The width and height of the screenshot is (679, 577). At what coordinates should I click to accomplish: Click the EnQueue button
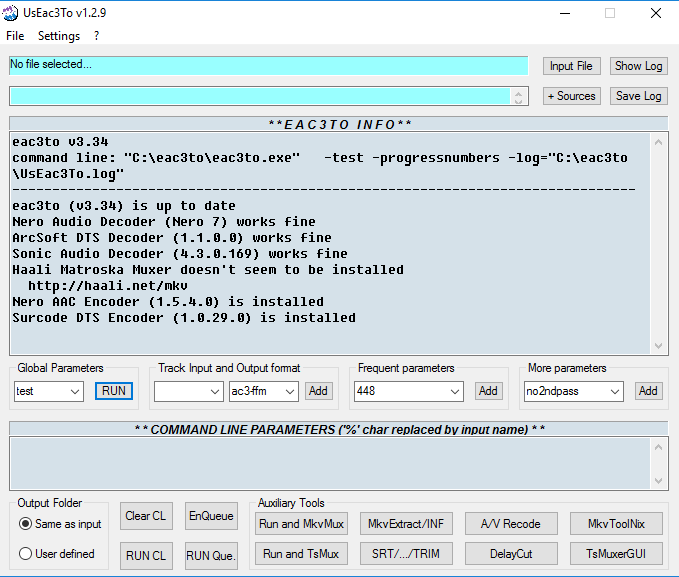tap(211, 516)
